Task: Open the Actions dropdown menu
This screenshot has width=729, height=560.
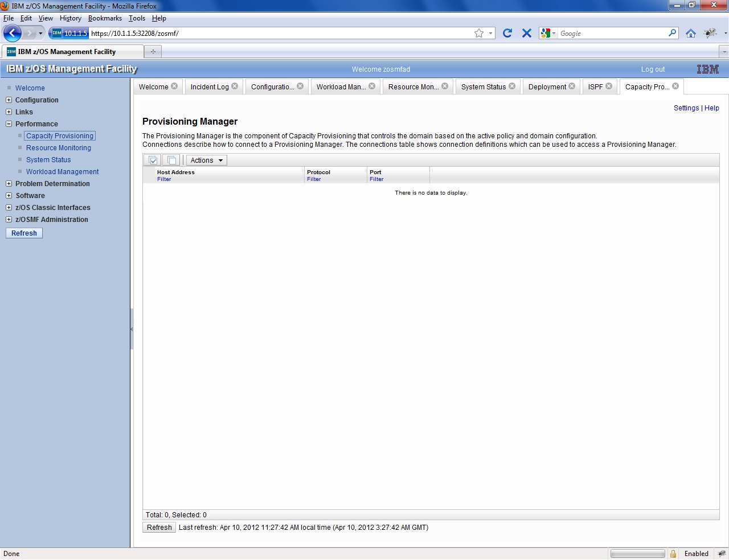Action: click(x=206, y=160)
